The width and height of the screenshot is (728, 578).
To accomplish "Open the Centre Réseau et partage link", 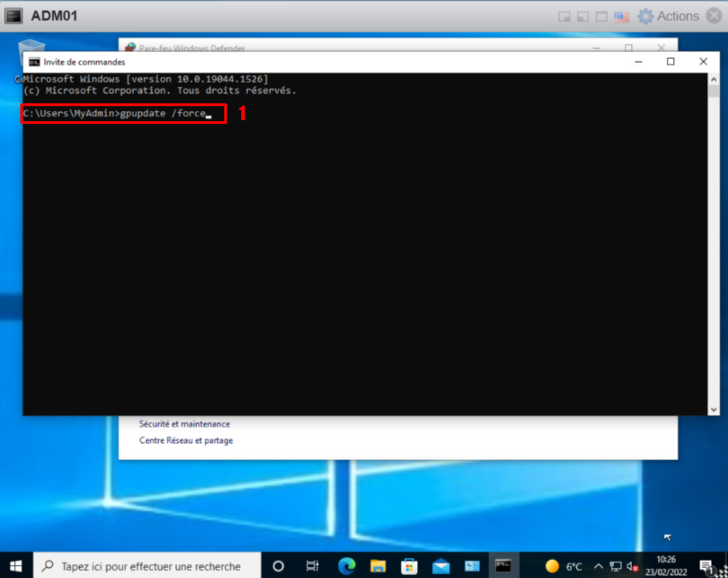I will (x=186, y=441).
